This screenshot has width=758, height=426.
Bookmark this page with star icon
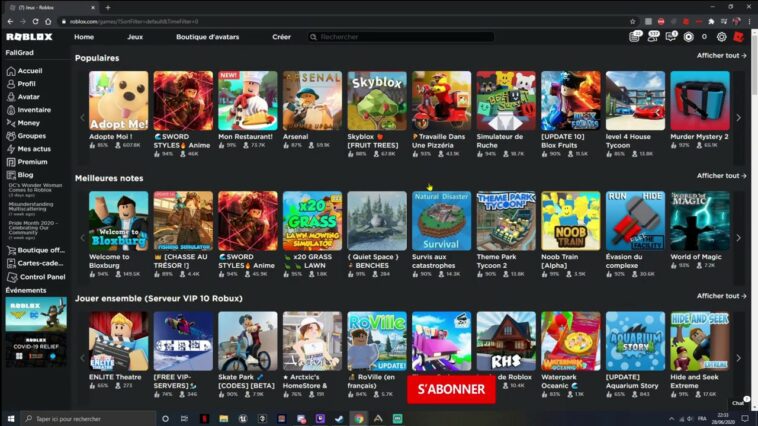coord(632,21)
